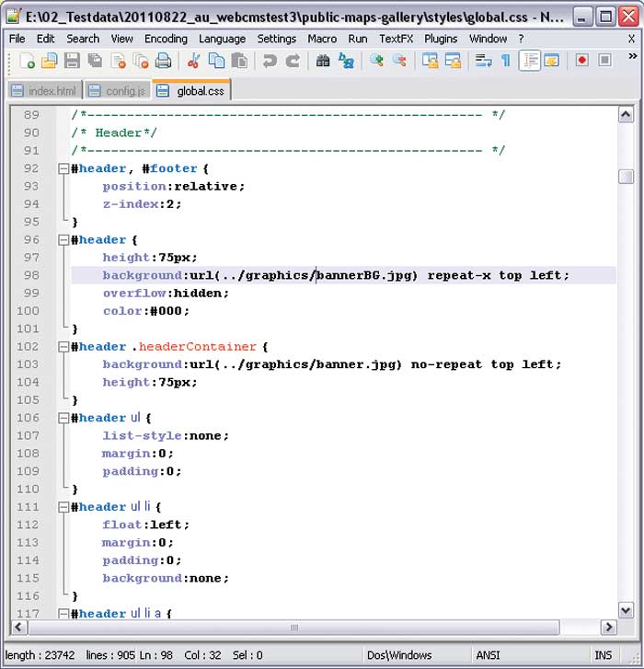The width and height of the screenshot is (644, 669).
Task: Open the Macro menu
Action: click(x=322, y=39)
